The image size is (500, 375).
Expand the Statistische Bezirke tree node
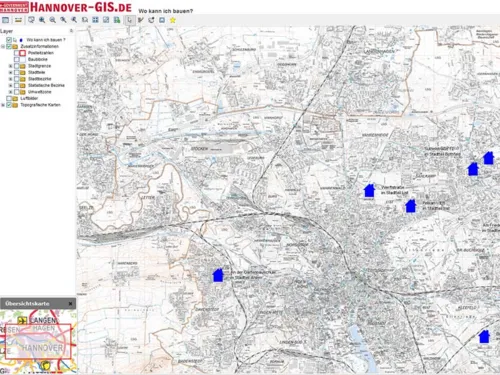click(10, 85)
